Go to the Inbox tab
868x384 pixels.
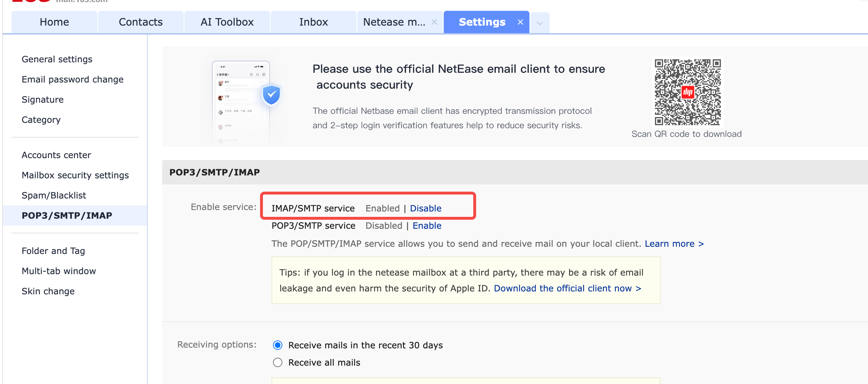313,22
